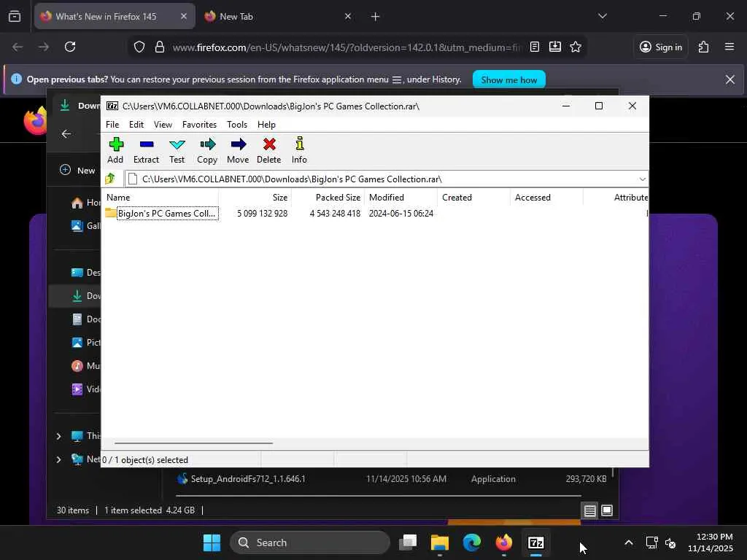Screen dimensions: 747x560
Task: Open Firefox list all tabs dropdown
Action: 602,16
